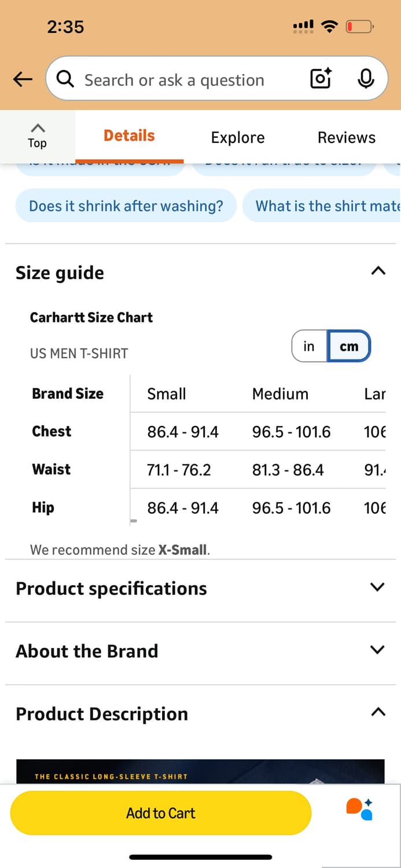
Task: Open the camera lens search icon
Action: 321,79
